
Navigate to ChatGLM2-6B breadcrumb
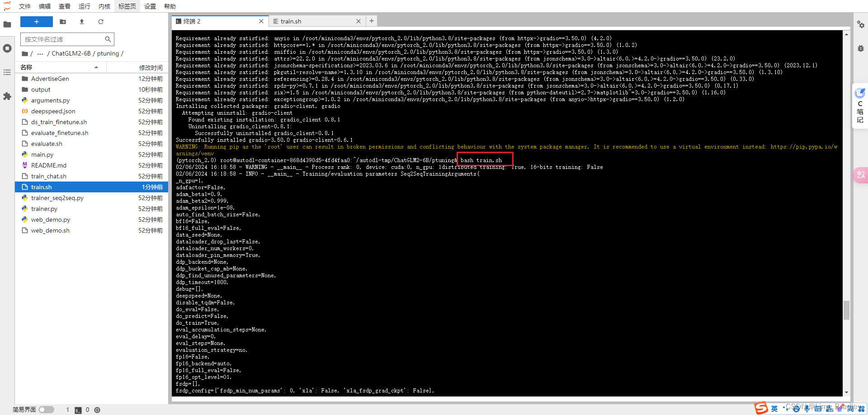pos(71,53)
